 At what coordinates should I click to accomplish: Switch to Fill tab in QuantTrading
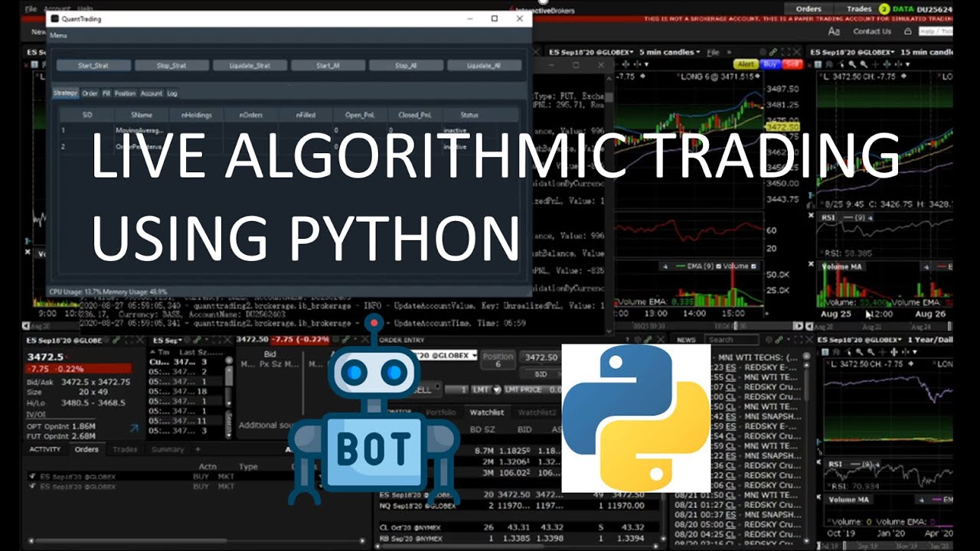coord(106,93)
